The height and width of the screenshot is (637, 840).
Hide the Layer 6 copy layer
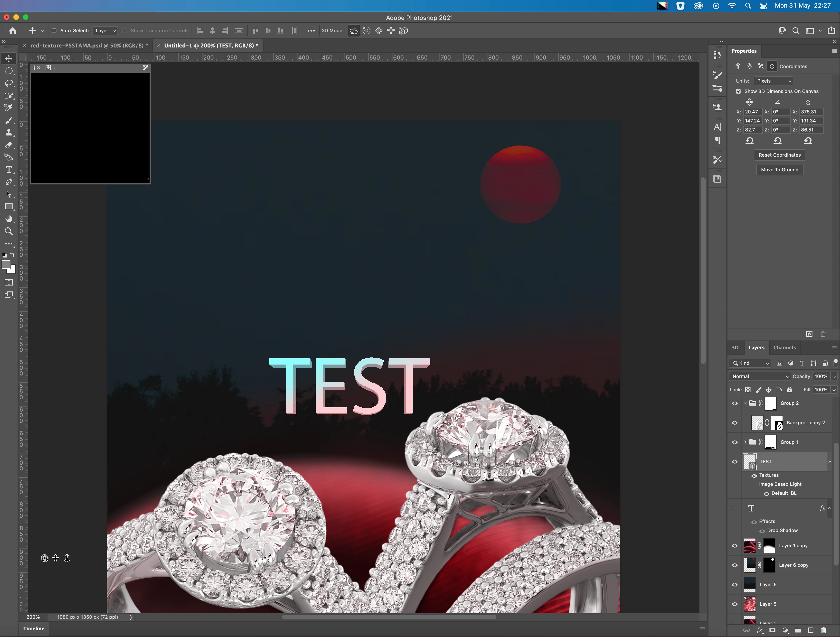click(x=734, y=565)
